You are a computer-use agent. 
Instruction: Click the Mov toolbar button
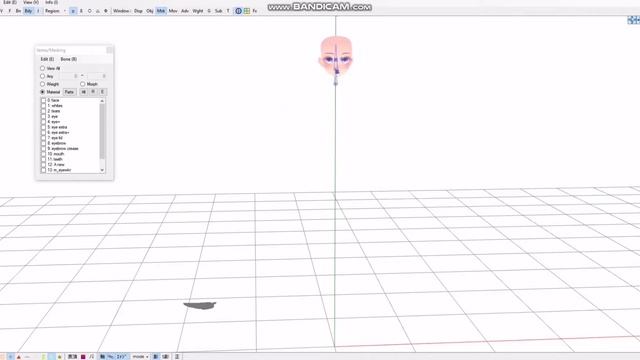click(x=173, y=11)
